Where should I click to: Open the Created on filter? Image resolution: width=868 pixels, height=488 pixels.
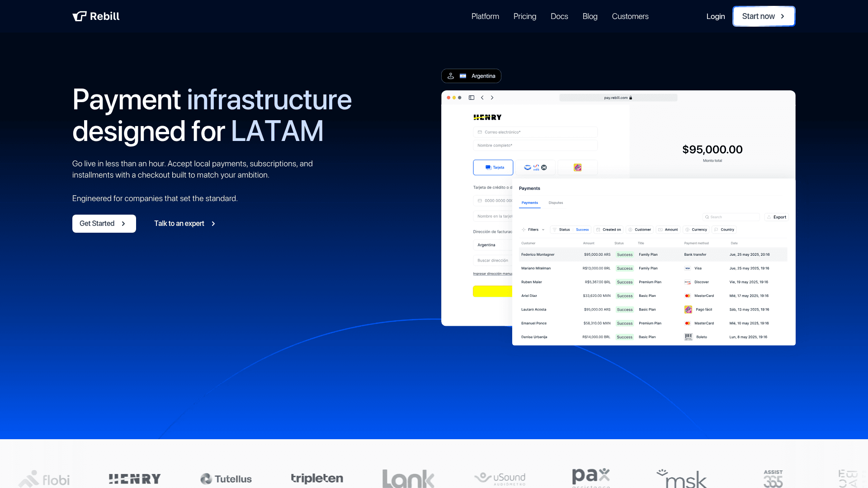tap(609, 230)
